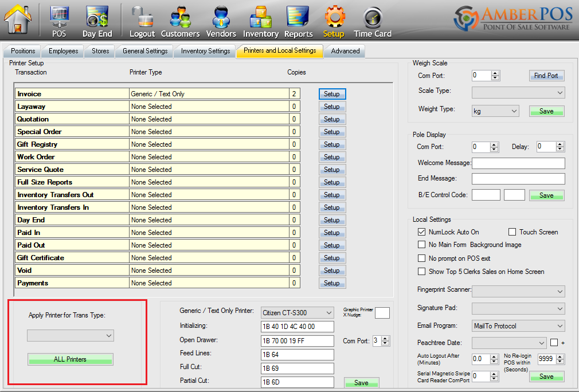Click Setup button for Day End row
The image size is (579, 392).
332,219
